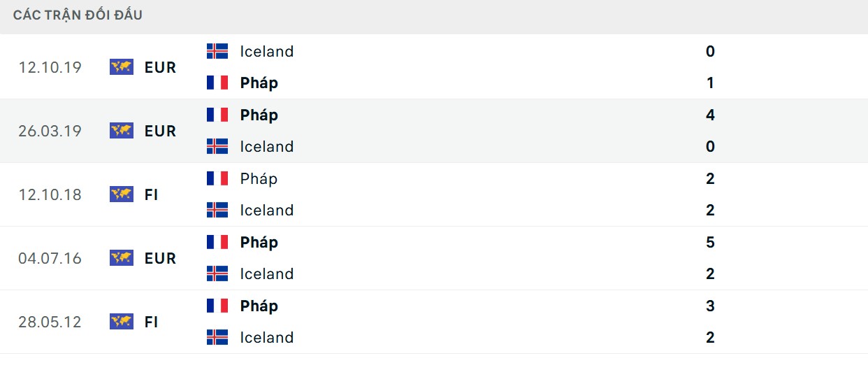Click the score 5 for Pháp on 04.07.16
Screen dimensions: 868x370
[710, 242]
